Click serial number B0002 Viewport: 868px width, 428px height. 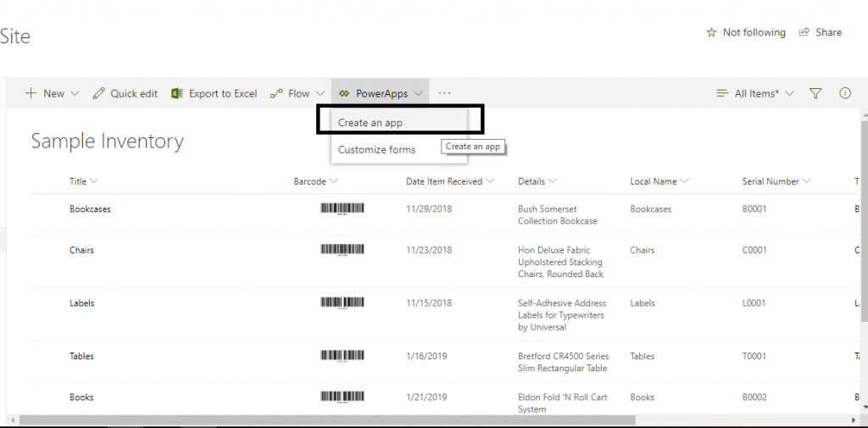tap(754, 397)
